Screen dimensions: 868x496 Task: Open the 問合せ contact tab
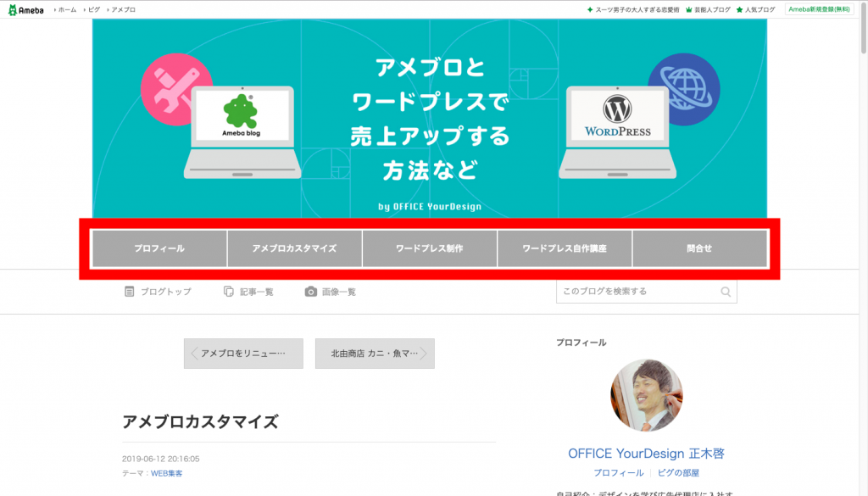699,249
